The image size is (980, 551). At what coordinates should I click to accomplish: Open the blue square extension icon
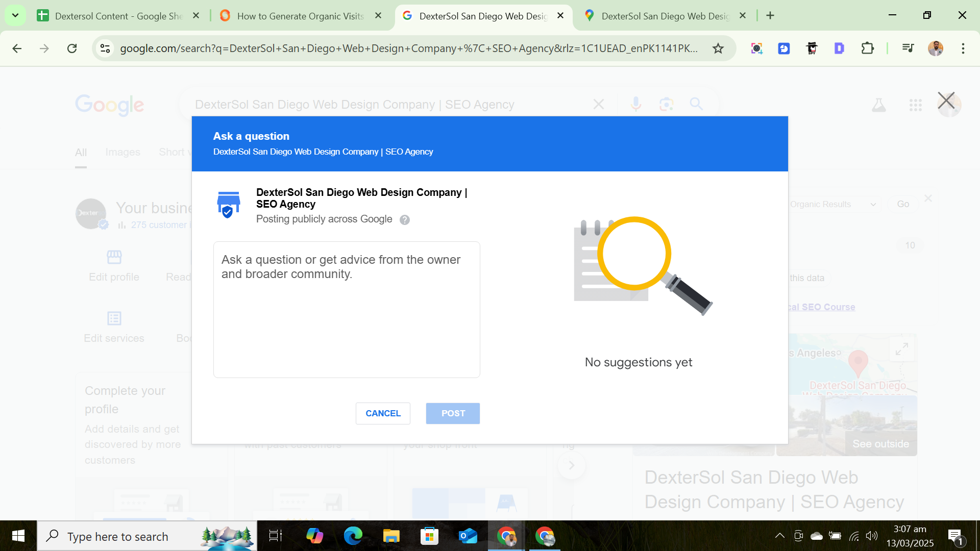pos(784,48)
